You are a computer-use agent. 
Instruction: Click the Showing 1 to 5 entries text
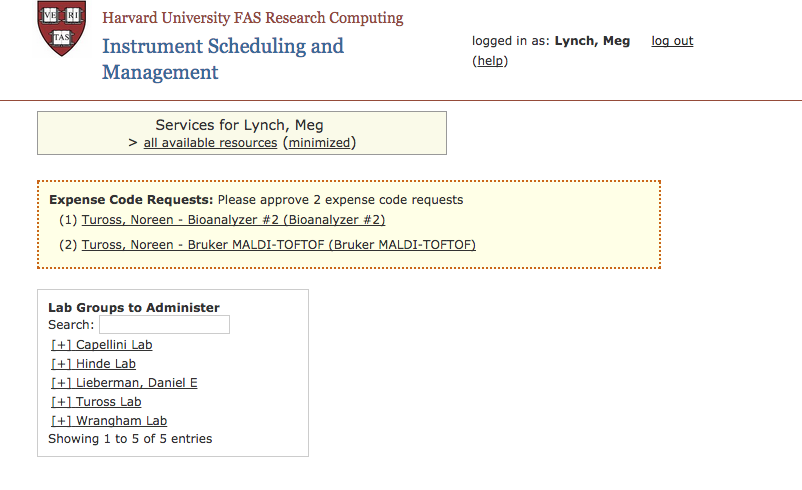130,439
